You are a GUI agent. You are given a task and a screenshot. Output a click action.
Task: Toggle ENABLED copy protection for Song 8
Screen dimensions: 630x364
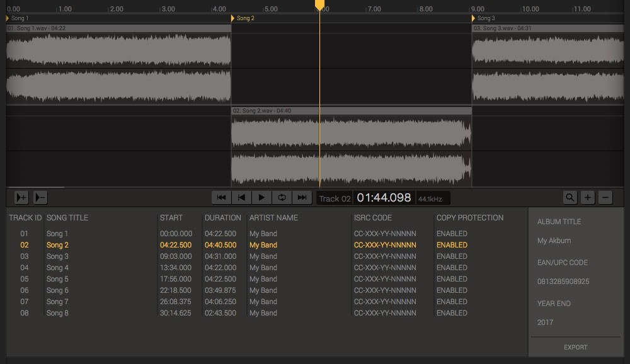(452, 312)
